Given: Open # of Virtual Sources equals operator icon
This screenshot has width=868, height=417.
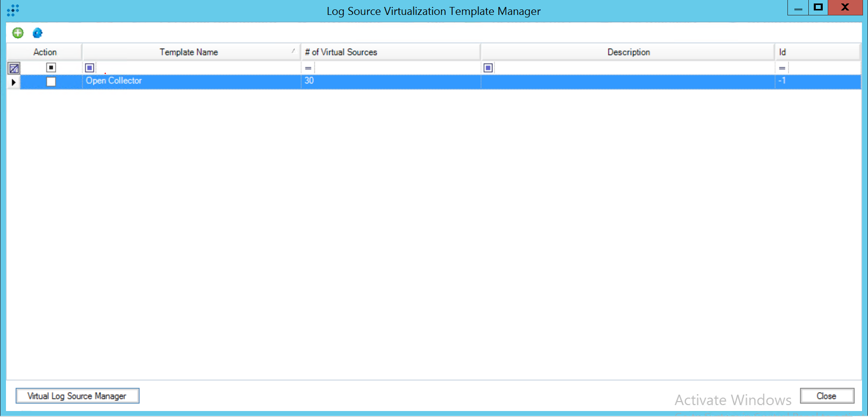Looking at the screenshot, I should 308,68.
